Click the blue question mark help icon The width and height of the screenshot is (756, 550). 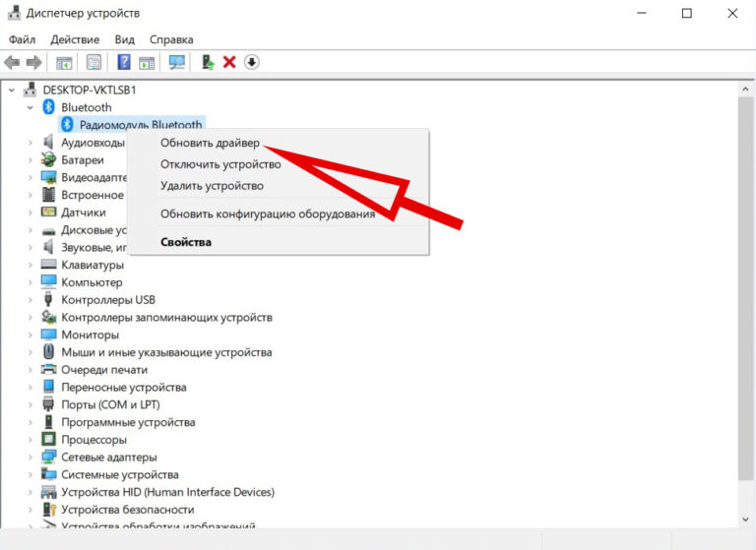(x=124, y=62)
